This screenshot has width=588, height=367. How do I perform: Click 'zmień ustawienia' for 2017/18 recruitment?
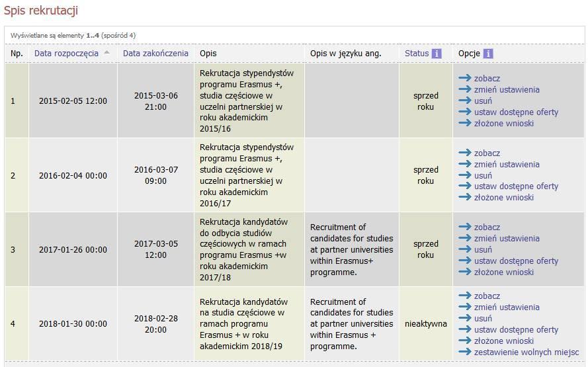click(507, 239)
